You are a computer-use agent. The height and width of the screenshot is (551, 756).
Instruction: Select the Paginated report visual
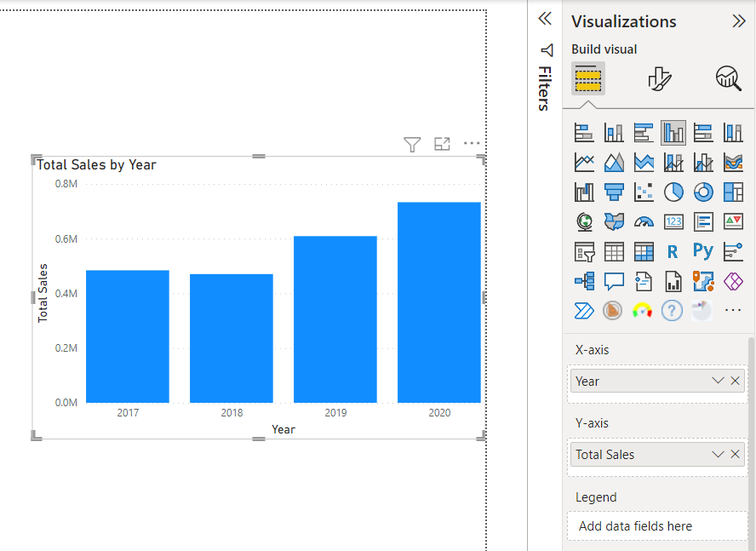pos(673,281)
